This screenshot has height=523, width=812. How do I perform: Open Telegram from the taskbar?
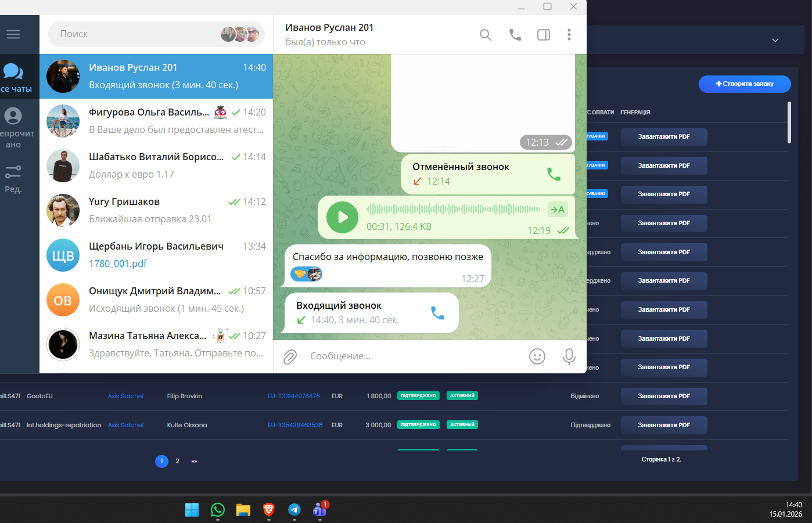point(294,510)
